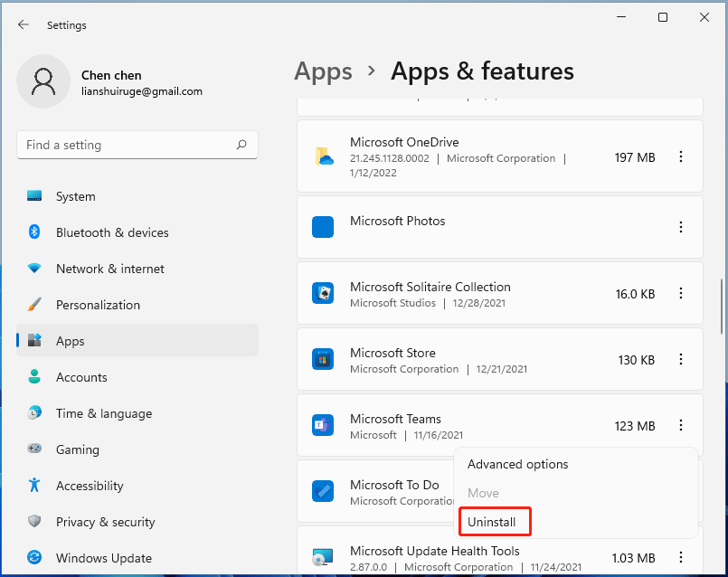The image size is (728, 577).
Task: Click the Privacy shield icon
Action: (x=34, y=521)
